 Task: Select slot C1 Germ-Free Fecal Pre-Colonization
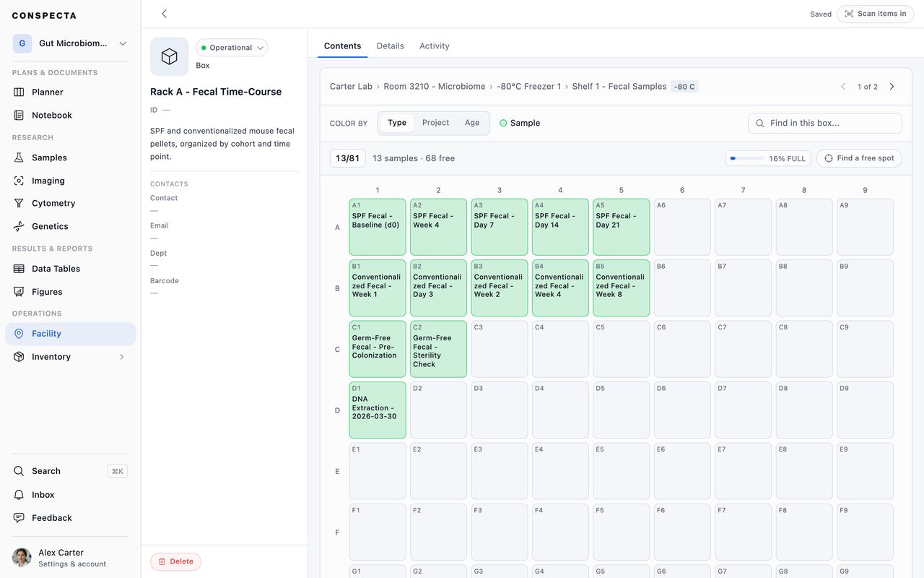point(378,349)
